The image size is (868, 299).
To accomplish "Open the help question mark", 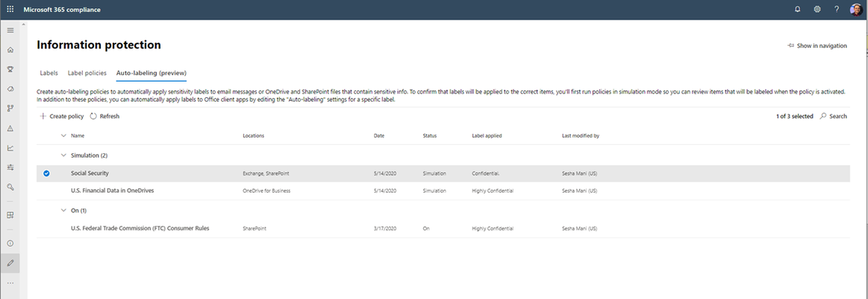I will tap(837, 10).
